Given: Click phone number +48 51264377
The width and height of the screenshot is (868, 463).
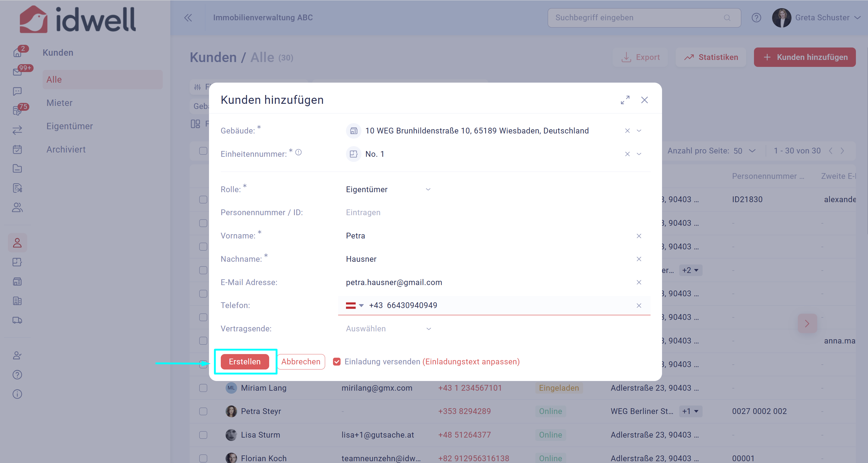Looking at the screenshot, I should coord(464,435).
